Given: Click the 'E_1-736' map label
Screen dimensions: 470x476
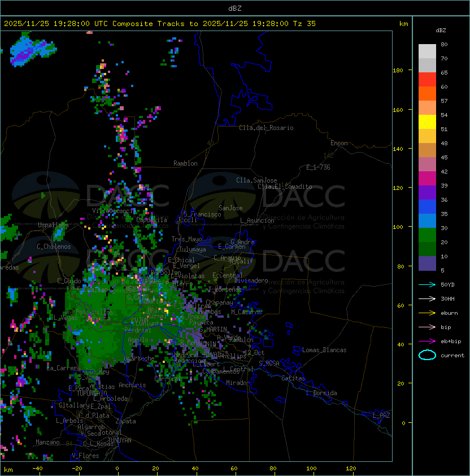Looking at the screenshot, I should [x=318, y=167].
